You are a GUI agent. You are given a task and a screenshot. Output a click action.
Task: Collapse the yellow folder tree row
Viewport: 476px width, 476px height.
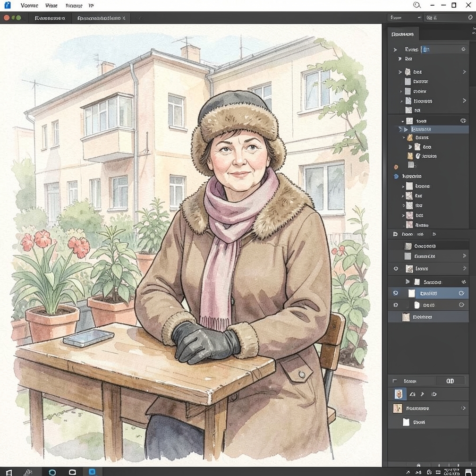pyautogui.click(x=404, y=138)
